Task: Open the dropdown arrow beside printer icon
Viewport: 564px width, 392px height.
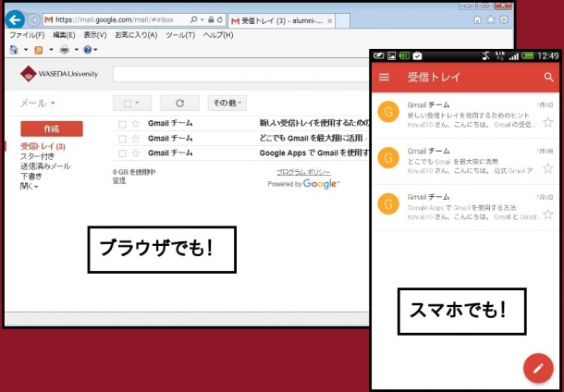Action: 76,50
